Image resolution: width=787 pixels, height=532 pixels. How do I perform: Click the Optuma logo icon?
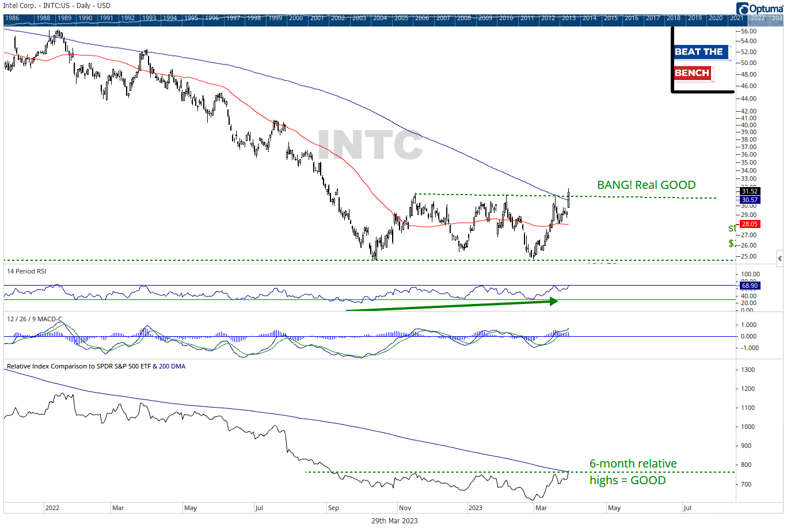click(743, 8)
